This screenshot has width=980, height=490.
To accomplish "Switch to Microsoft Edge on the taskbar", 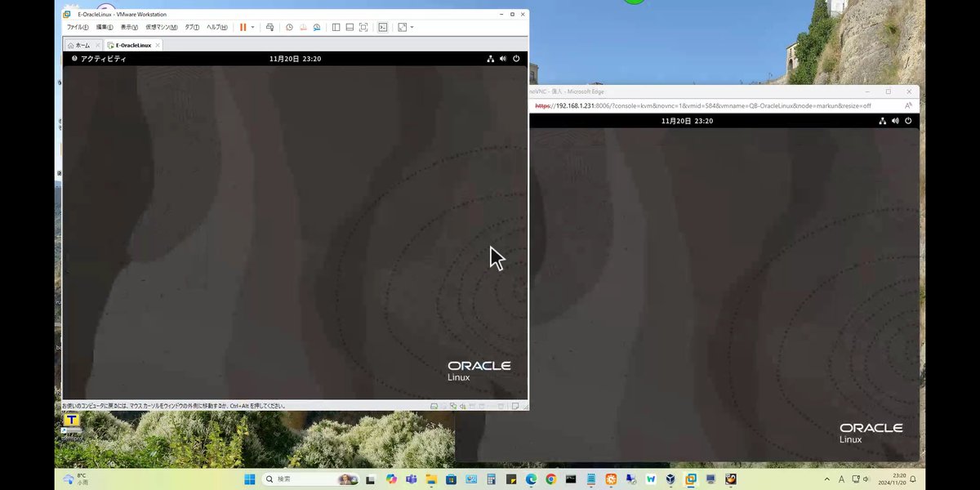I will pyautogui.click(x=531, y=479).
